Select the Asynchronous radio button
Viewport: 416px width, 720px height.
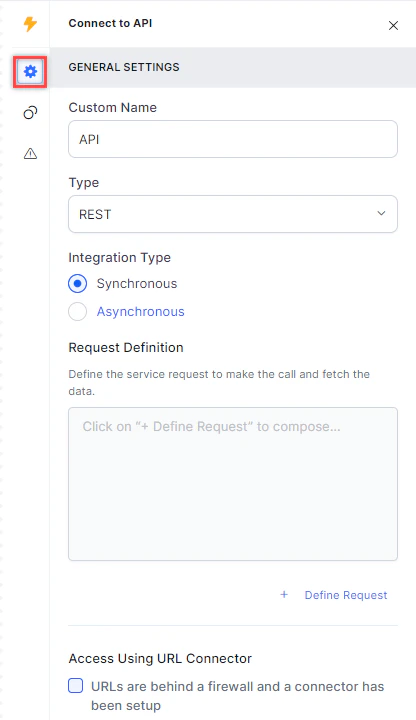coord(78,312)
